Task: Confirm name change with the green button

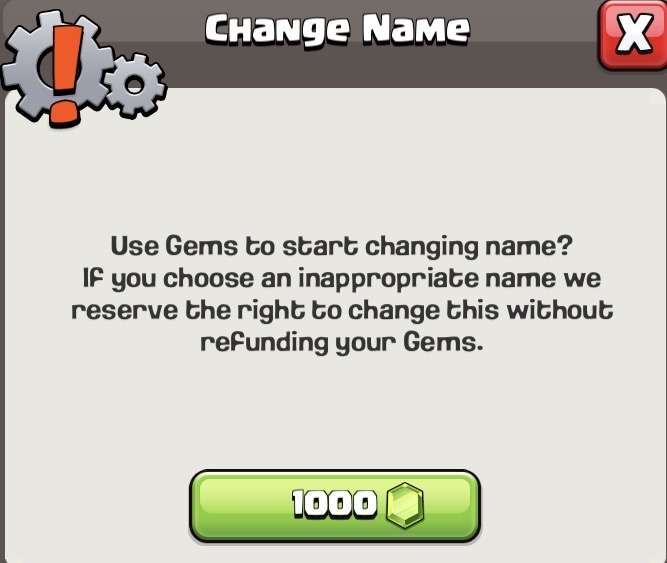Action: click(x=335, y=506)
